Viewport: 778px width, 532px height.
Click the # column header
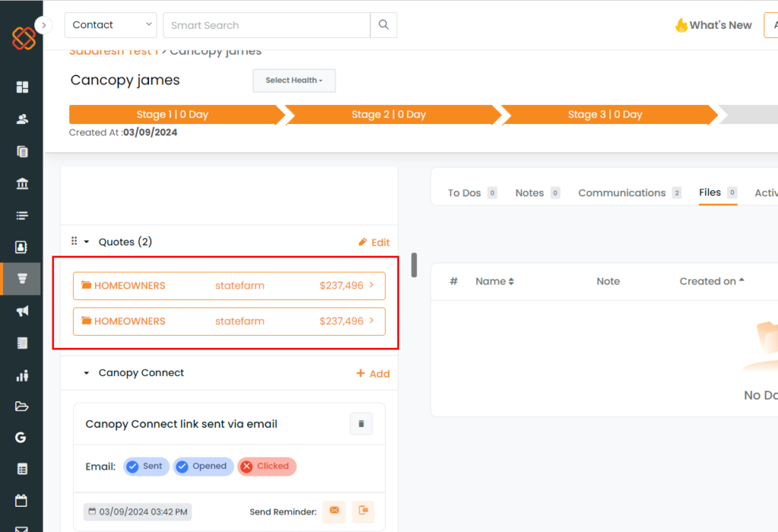coord(454,281)
